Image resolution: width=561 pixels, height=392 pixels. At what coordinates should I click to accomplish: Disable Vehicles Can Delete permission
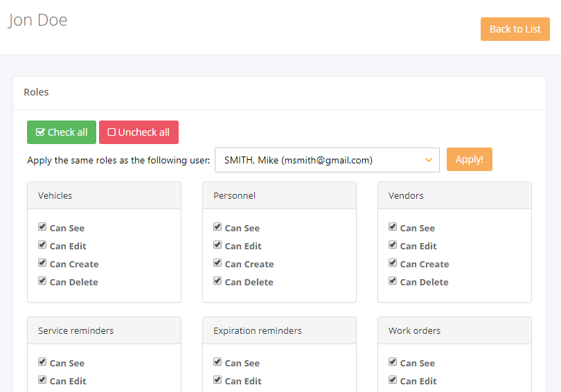(42, 280)
